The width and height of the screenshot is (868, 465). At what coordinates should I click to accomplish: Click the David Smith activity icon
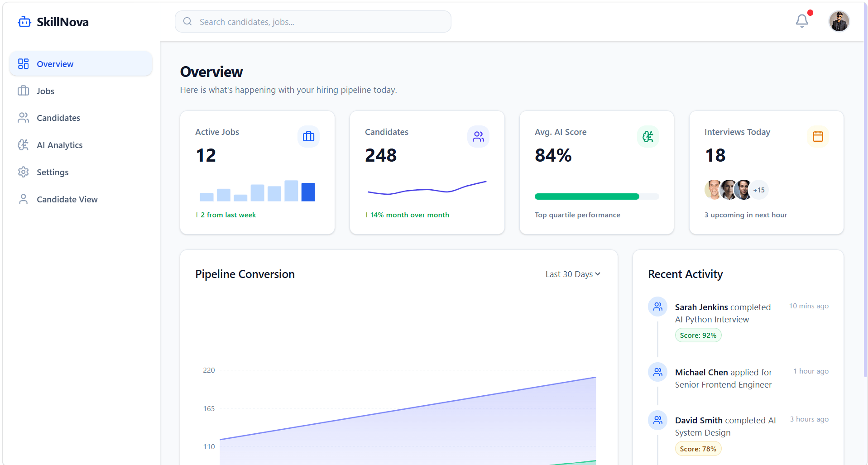[657, 420]
